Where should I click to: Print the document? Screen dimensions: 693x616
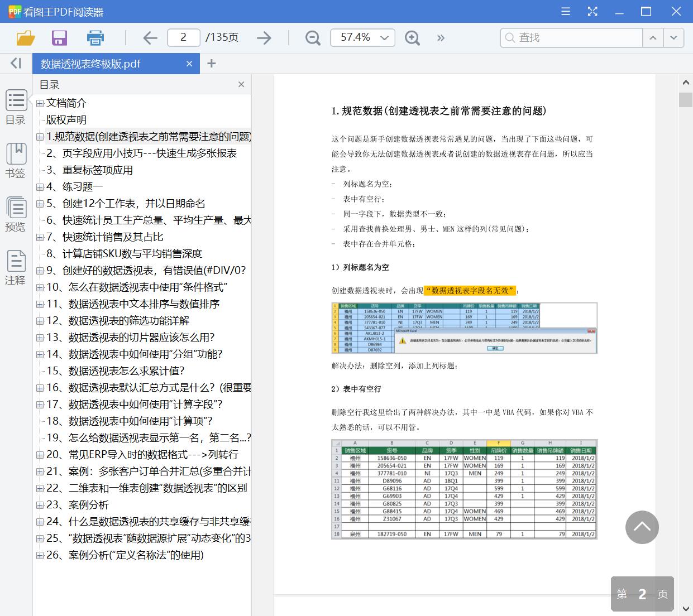[95, 37]
